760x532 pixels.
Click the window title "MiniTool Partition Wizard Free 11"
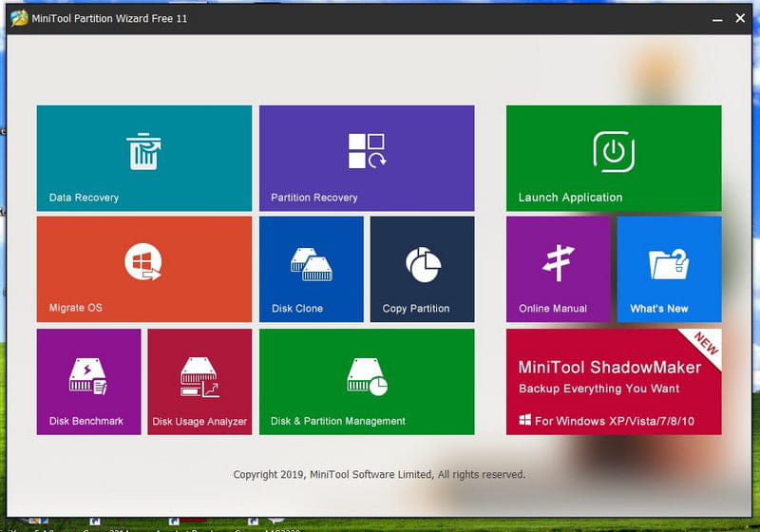[109, 19]
